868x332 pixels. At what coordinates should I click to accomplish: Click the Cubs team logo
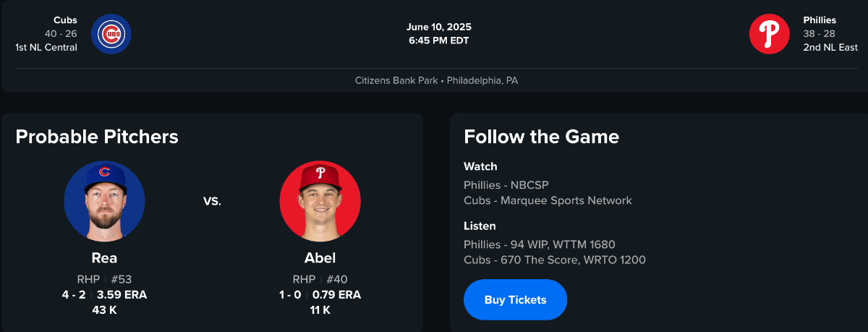[x=111, y=34]
